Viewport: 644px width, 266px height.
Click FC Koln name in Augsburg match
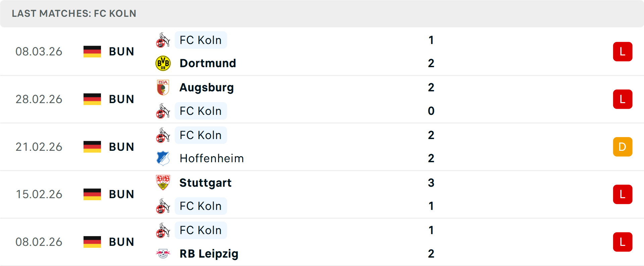201,111
